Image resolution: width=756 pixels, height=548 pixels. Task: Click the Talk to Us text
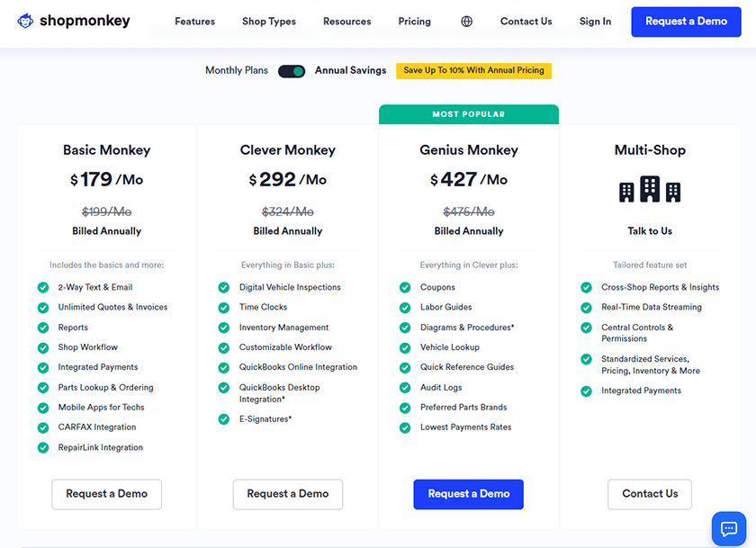650,231
